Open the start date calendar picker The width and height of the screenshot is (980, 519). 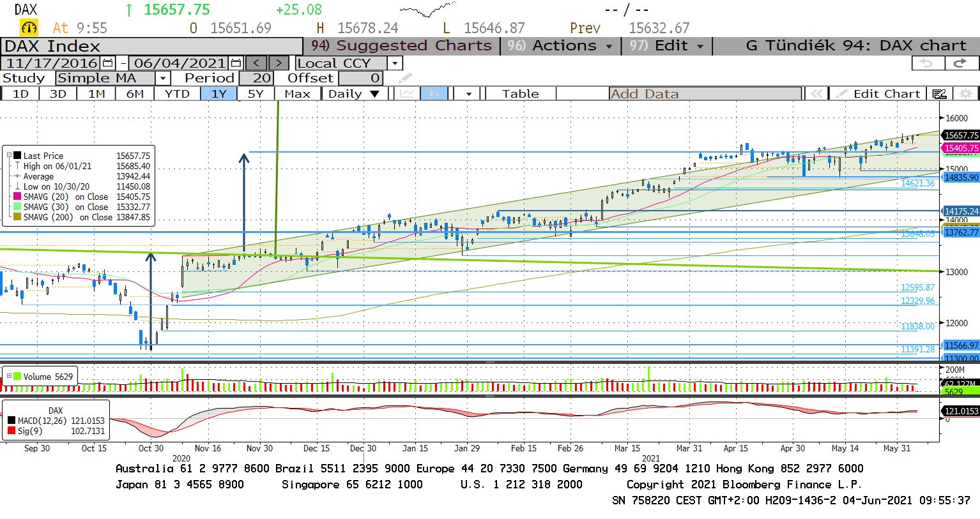(107, 63)
